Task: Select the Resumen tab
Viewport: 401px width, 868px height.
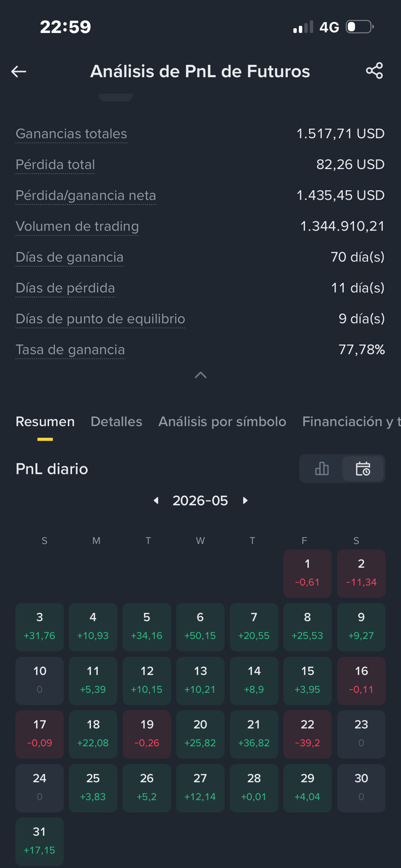Action: tap(45, 421)
